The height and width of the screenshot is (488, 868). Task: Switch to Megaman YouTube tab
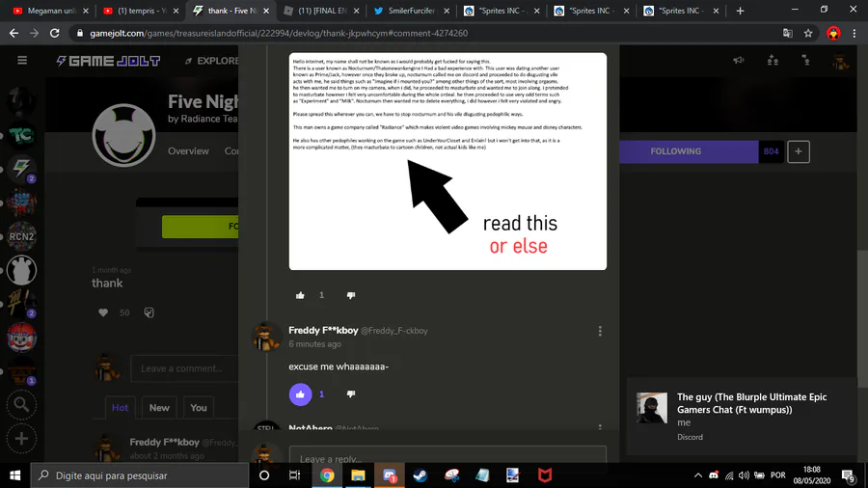[x=50, y=11]
